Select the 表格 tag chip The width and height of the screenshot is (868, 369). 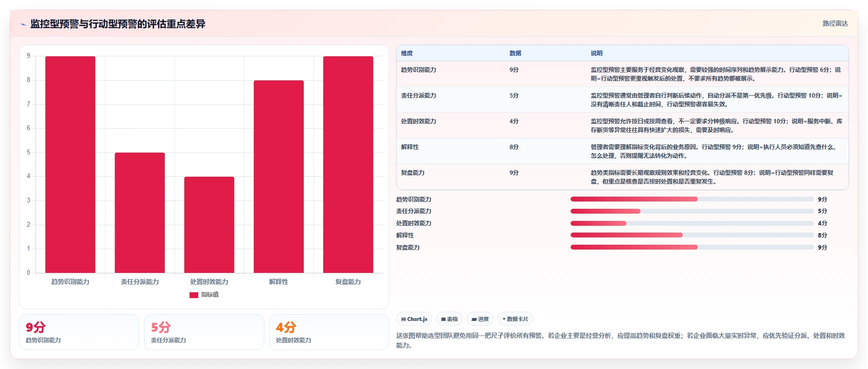point(449,319)
